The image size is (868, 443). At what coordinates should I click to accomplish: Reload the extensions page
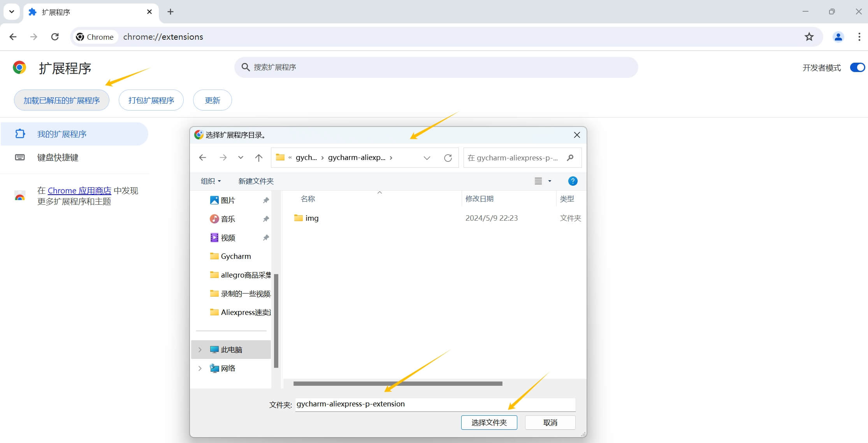click(x=55, y=37)
